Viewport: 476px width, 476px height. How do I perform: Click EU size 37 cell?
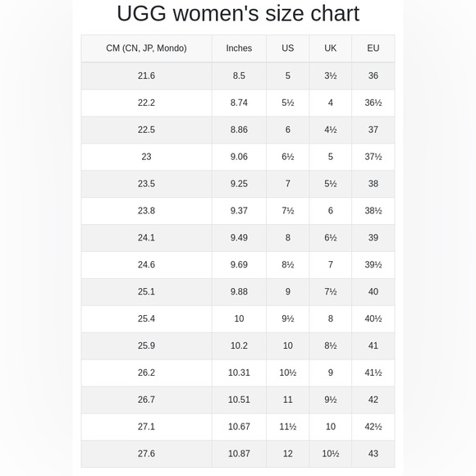pyautogui.click(x=373, y=130)
